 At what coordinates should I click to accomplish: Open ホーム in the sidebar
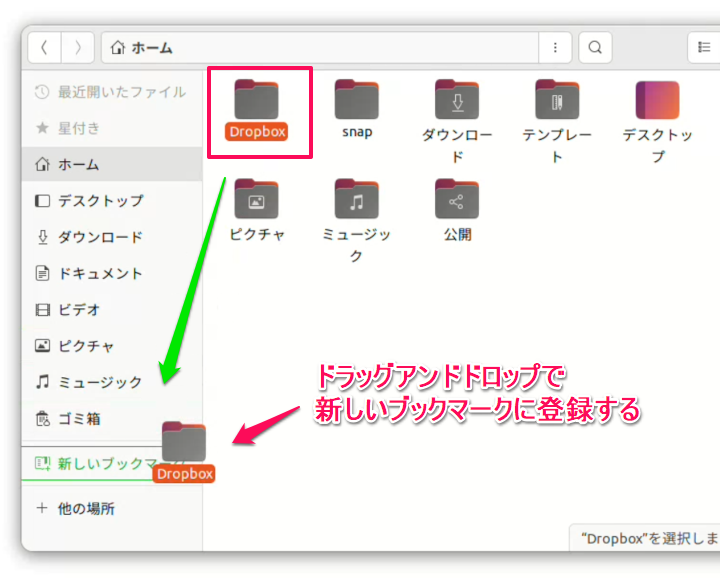[x=112, y=164]
